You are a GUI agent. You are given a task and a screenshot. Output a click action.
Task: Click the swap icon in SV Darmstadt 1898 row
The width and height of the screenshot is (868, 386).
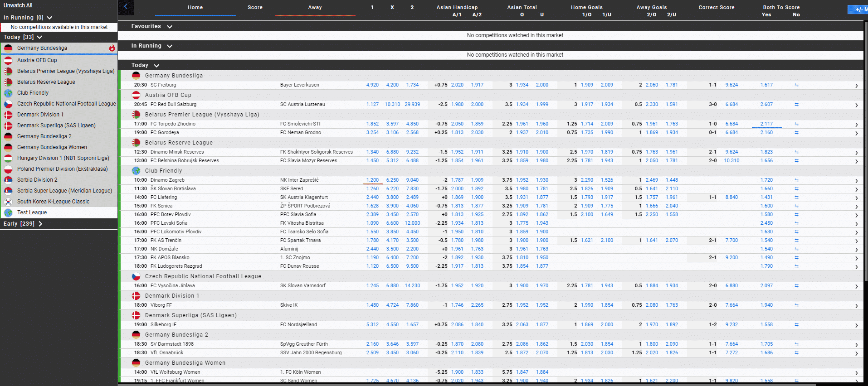tap(796, 344)
